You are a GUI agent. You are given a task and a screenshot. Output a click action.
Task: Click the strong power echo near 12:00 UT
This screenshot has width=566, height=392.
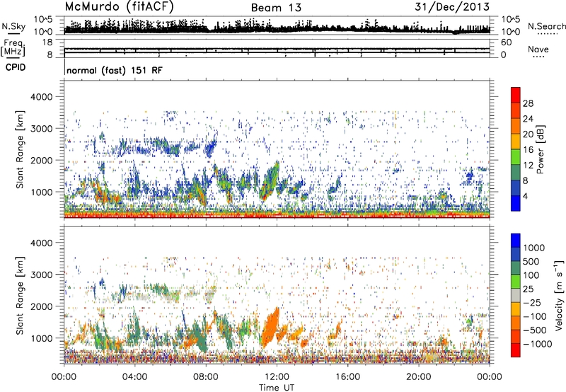(x=270, y=180)
